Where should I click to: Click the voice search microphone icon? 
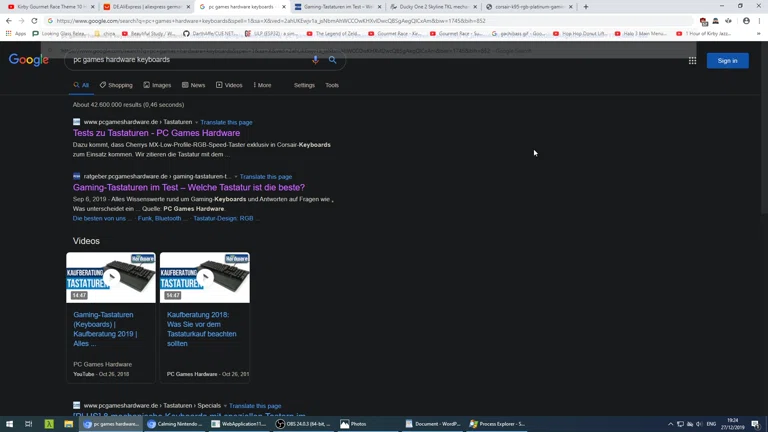315,60
